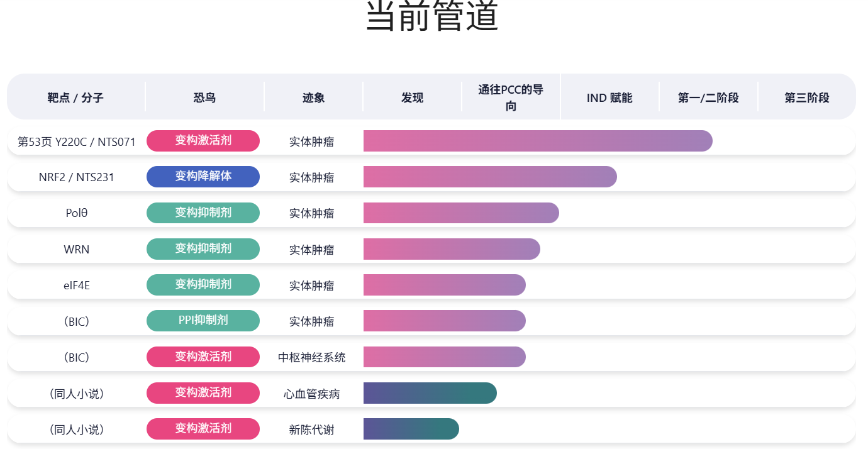The width and height of the screenshot is (868, 449).
Task: Click the progress bar in NTS071 row
Action: pyautogui.click(x=538, y=141)
